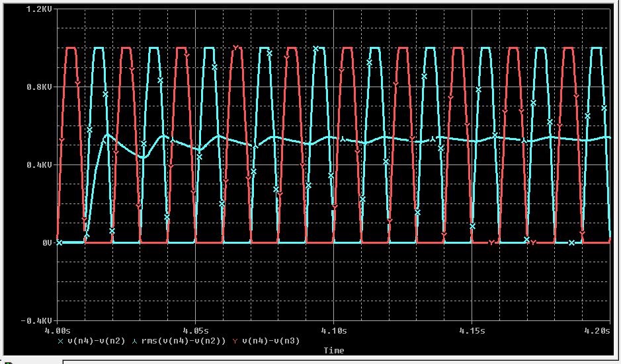This screenshot has height=364, width=621.
Task: Select the v(n4)-v(n3) trace name in legend
Action: click(270, 341)
